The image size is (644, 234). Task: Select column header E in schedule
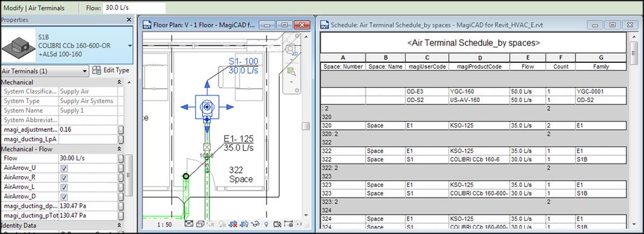[528, 58]
